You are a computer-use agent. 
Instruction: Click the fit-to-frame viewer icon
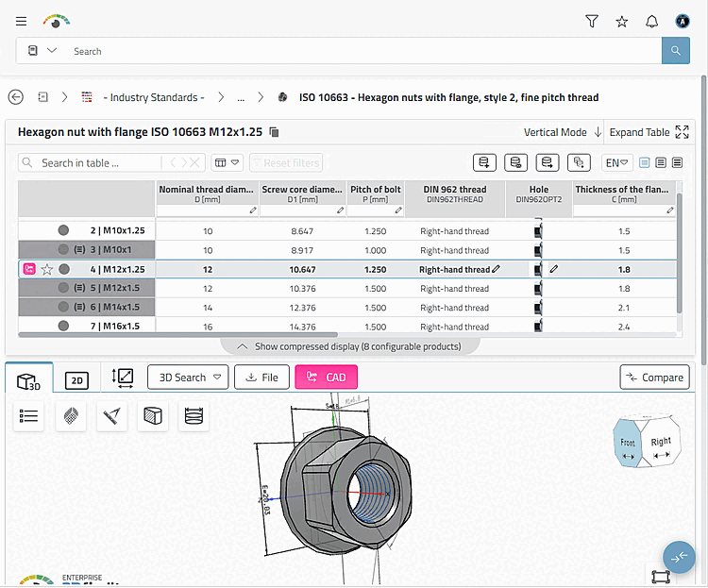(661, 577)
